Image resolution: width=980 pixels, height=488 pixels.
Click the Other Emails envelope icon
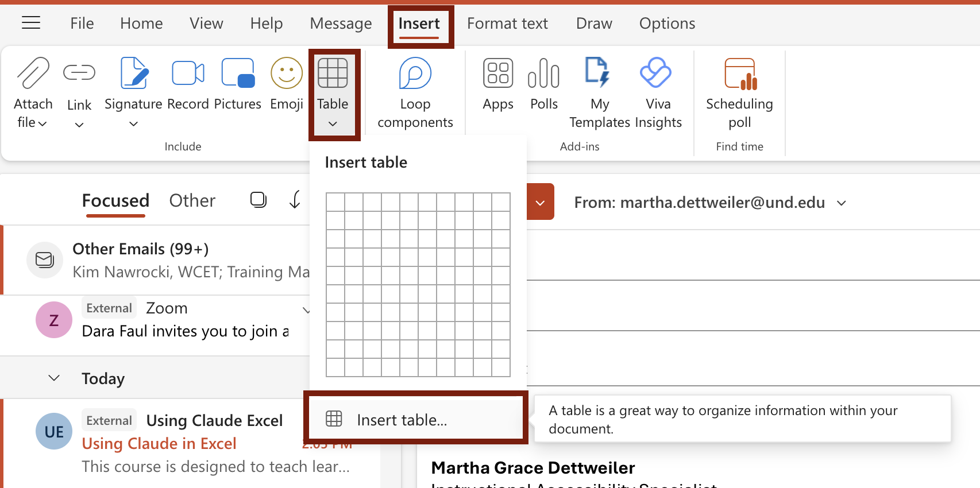point(45,260)
